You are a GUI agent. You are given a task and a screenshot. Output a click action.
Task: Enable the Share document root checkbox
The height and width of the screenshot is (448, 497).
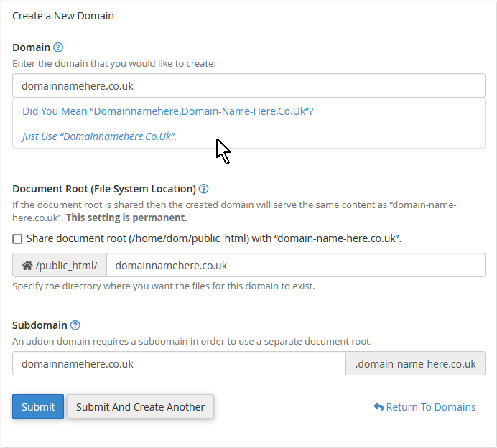pos(17,239)
